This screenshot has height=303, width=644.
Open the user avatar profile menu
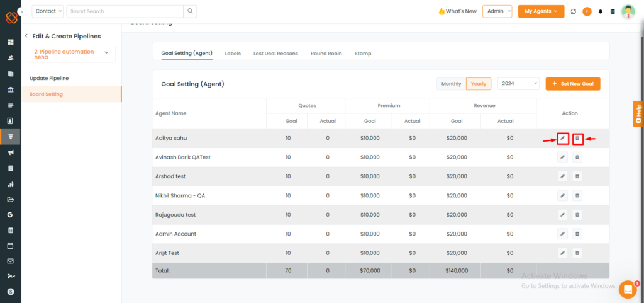628,11
